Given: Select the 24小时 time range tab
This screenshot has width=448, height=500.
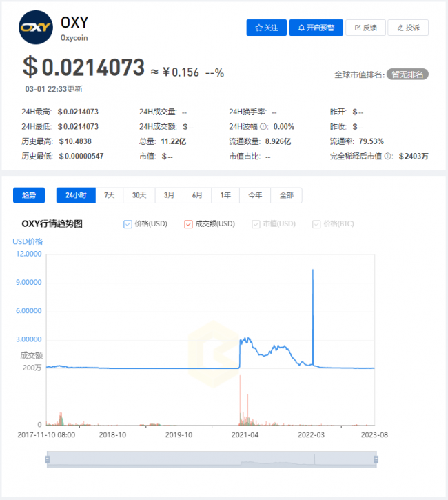Looking at the screenshot, I should 76,195.
